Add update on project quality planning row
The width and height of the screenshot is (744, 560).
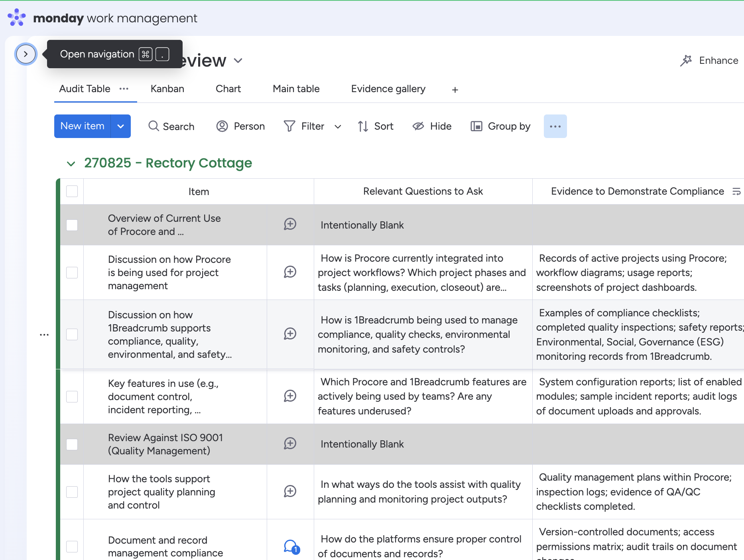click(290, 491)
